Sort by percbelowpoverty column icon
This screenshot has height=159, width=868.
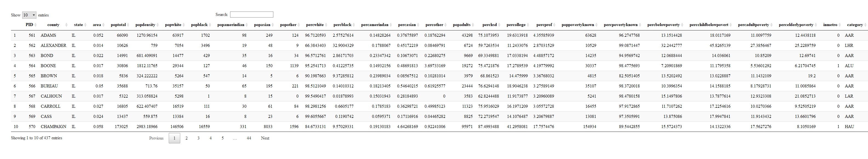pyautogui.click(x=682, y=25)
